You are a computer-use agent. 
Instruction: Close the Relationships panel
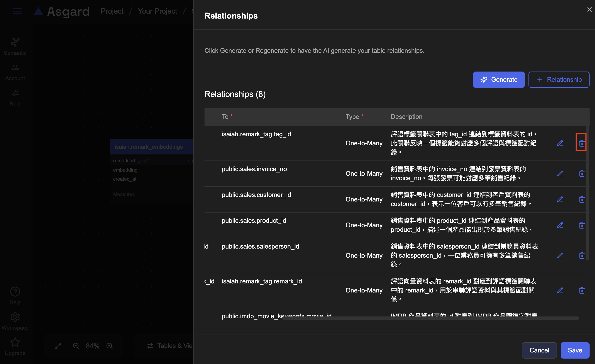tap(589, 10)
